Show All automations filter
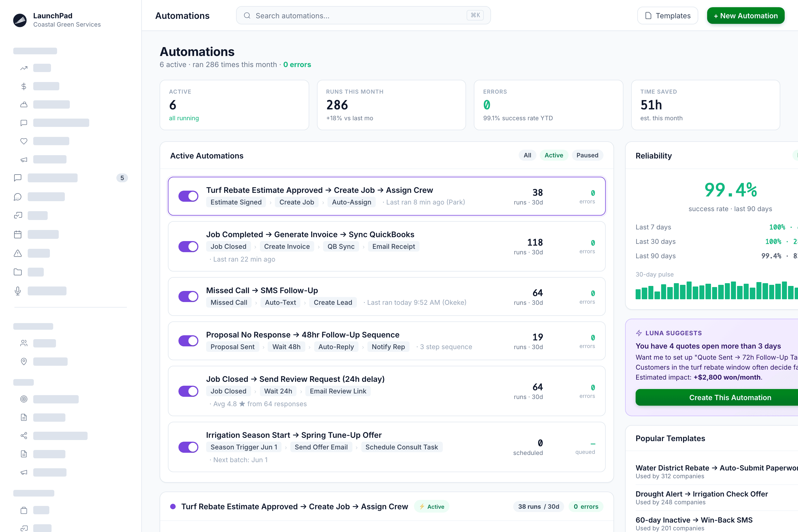The width and height of the screenshot is (798, 532). tap(527, 155)
